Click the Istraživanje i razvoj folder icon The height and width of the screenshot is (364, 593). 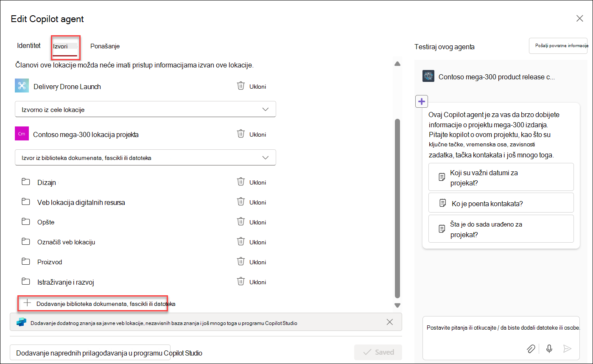[x=26, y=282]
